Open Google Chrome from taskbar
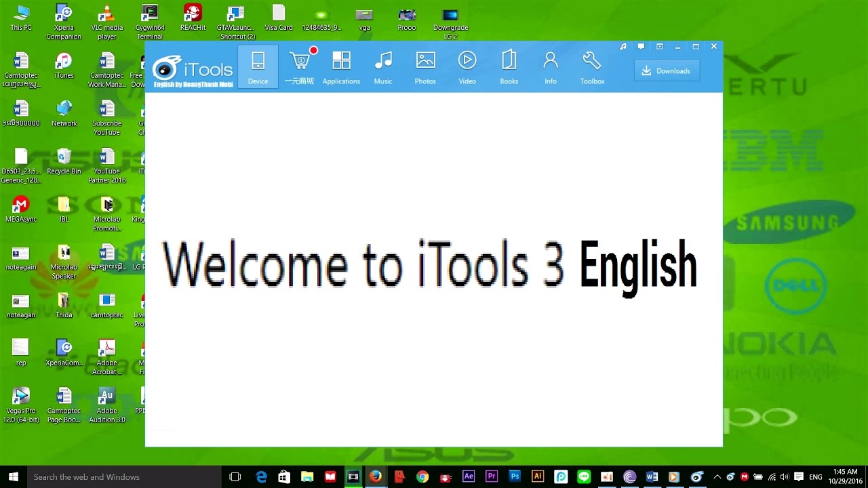 [x=422, y=476]
